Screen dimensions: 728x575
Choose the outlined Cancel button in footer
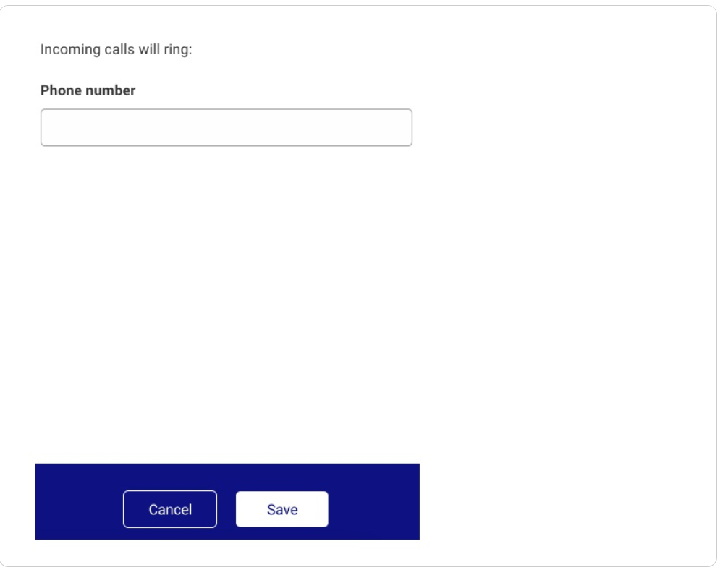pos(170,509)
